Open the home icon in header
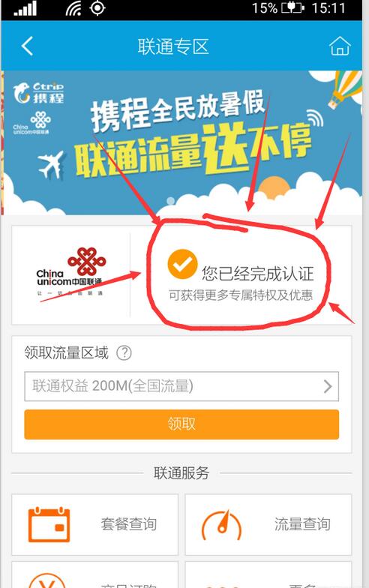Screen dimensions: 369x588 [340, 46]
